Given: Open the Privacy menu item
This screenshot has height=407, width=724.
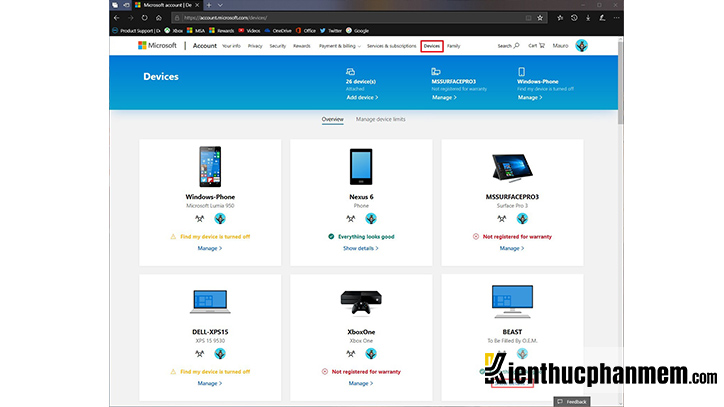Looking at the screenshot, I should point(255,46).
